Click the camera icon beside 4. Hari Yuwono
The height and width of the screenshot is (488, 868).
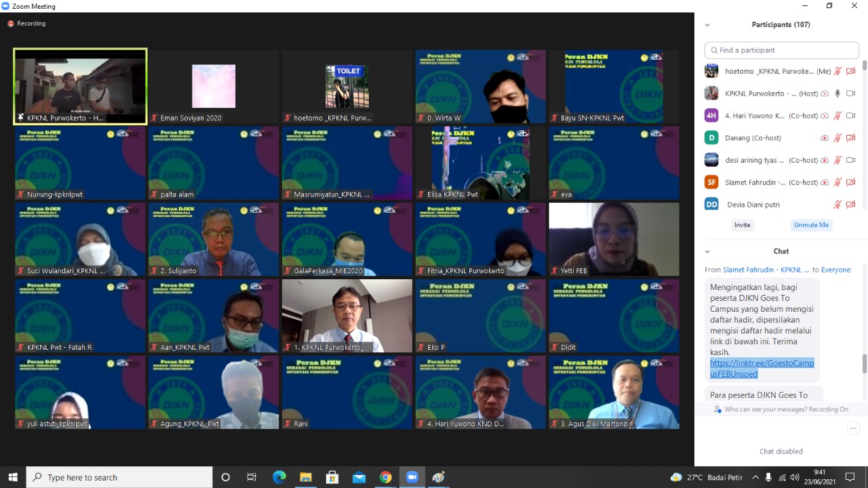pos(850,116)
